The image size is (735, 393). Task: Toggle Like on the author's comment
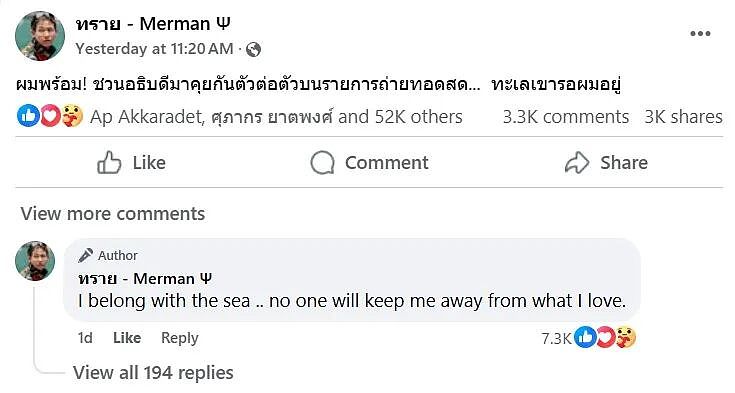coord(127,338)
